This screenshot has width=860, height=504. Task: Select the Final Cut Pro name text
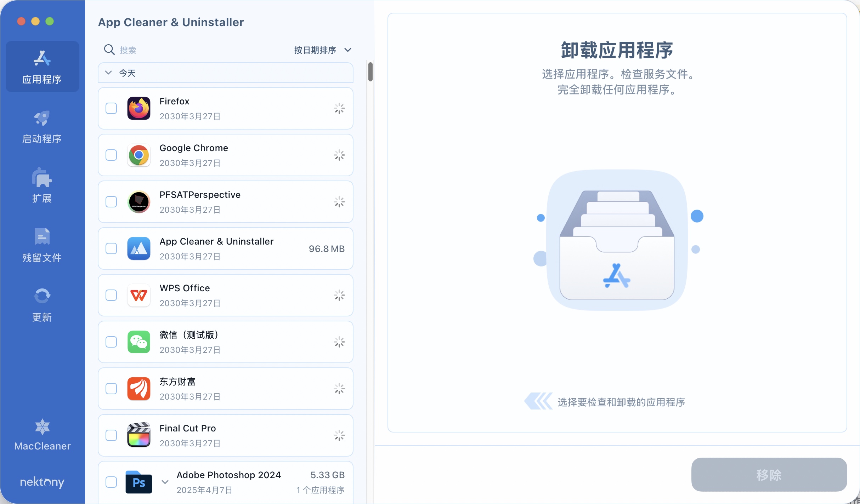[188, 428]
